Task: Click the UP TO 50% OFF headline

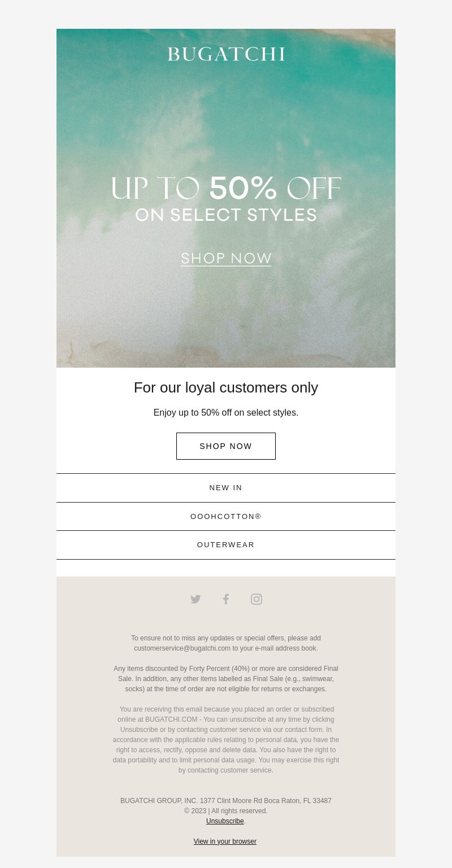Action: click(x=226, y=189)
